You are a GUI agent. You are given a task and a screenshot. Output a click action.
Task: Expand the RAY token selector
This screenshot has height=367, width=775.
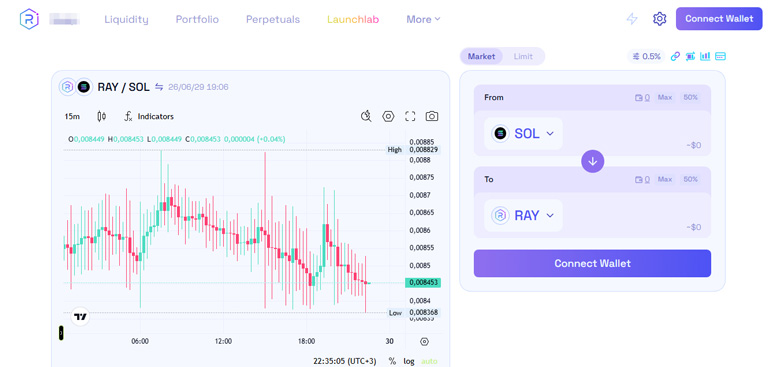point(523,215)
